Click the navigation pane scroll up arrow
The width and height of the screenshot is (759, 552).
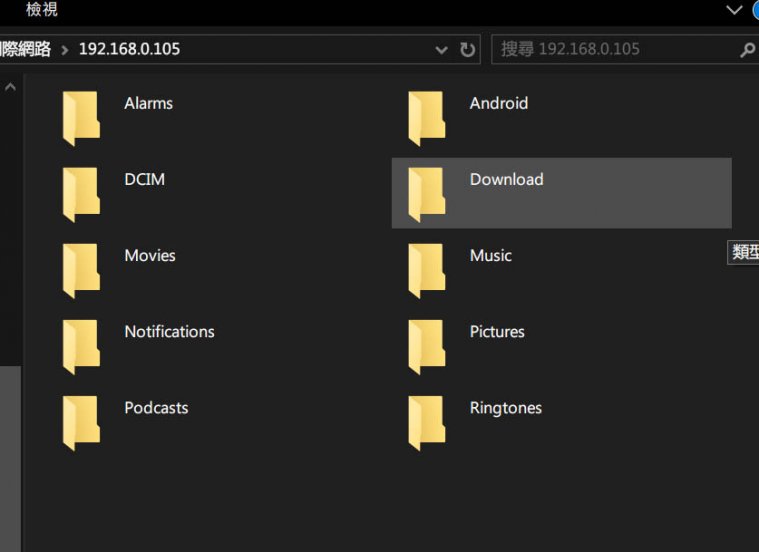click(10, 88)
